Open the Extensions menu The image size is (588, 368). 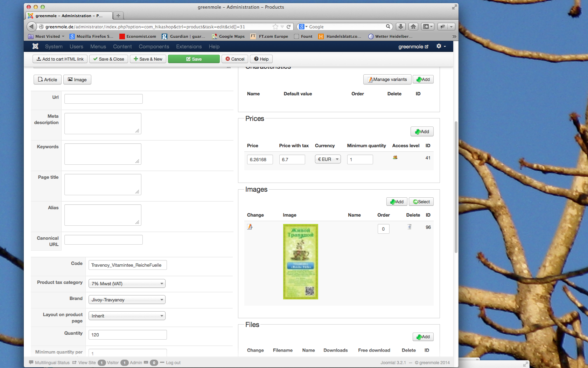click(189, 47)
